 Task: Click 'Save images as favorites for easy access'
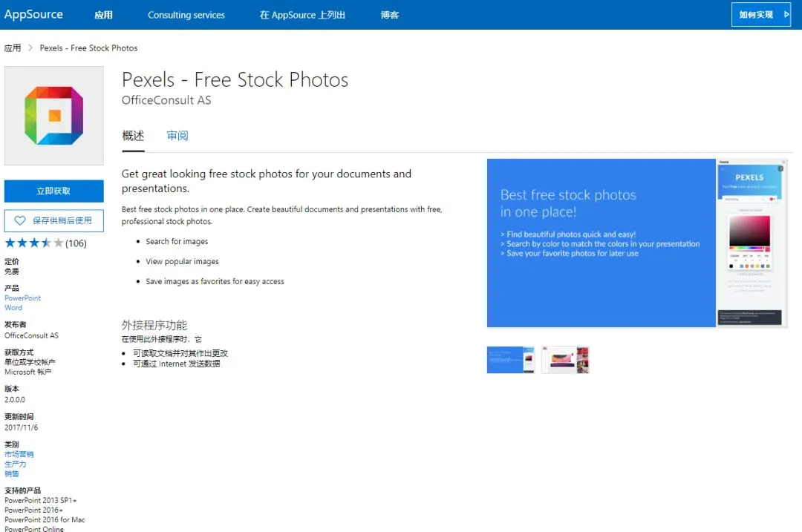pyautogui.click(x=215, y=281)
